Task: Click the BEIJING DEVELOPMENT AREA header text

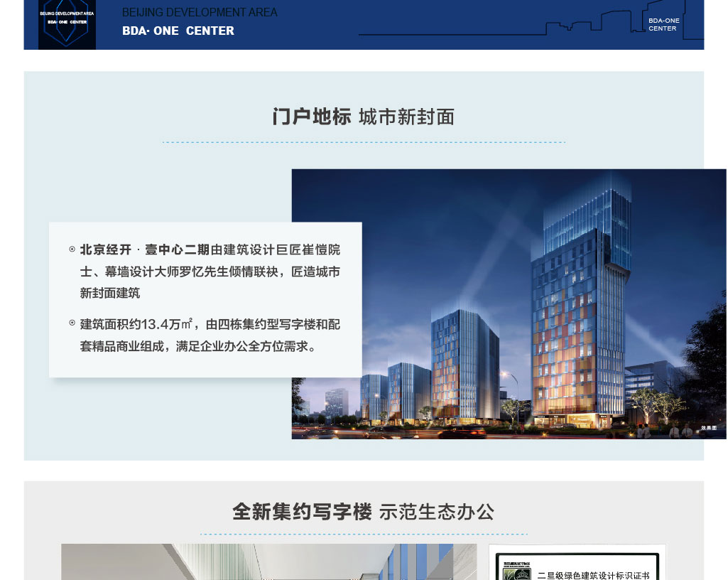Action: 200,12
